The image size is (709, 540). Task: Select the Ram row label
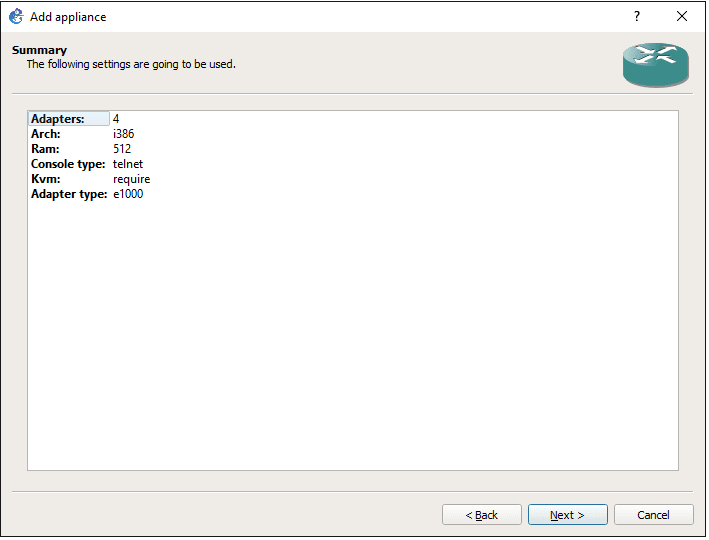(x=45, y=149)
